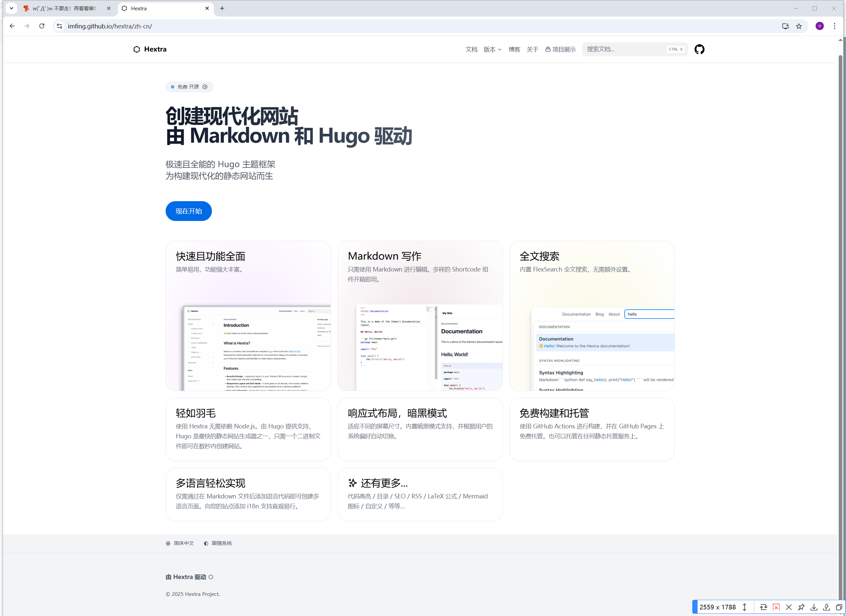Click the Hextra logo in header
This screenshot has width=846, height=616.
pos(150,49)
